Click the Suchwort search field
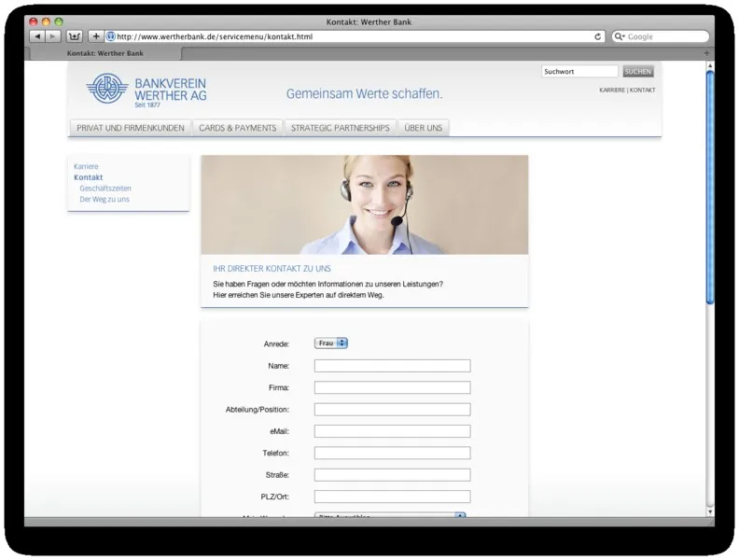739x560 pixels. pyautogui.click(x=579, y=71)
